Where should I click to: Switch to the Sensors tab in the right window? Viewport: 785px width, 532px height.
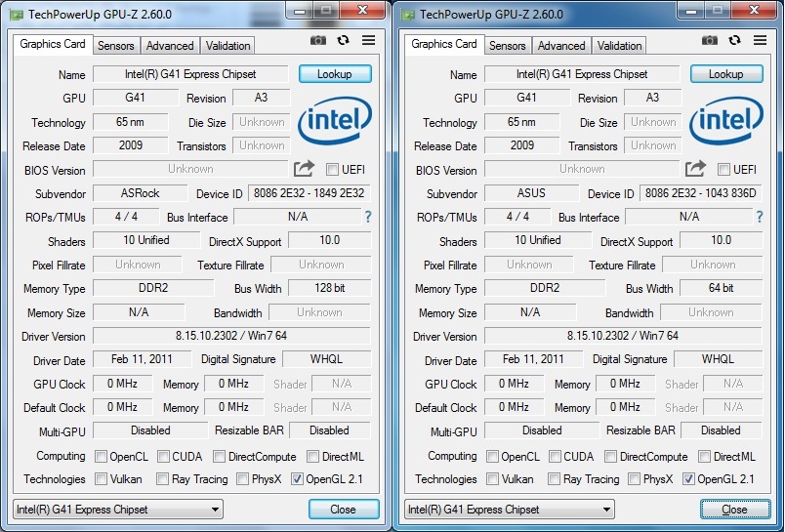pos(507,46)
